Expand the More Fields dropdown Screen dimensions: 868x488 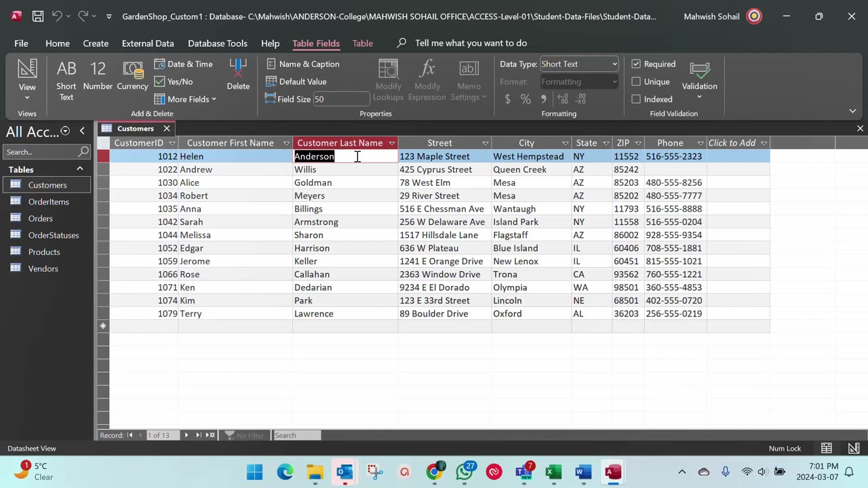[185, 99]
